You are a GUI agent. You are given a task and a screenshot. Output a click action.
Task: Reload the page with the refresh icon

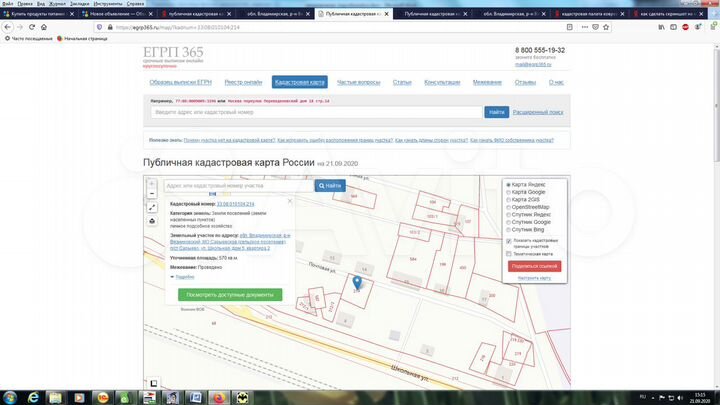pos(32,27)
